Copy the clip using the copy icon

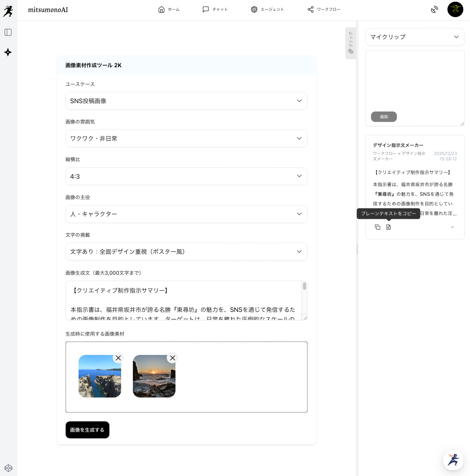[x=378, y=227]
